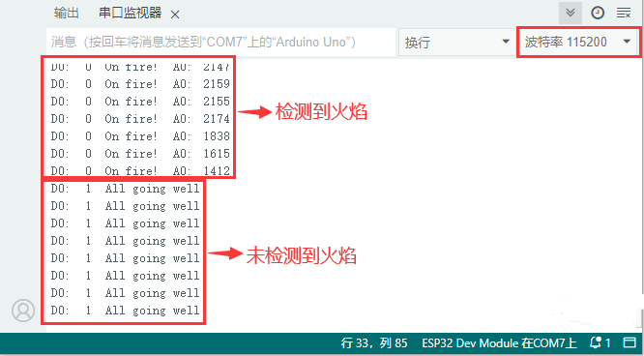Click ESP32 Dev Module 在COM7上 status entry

coord(499,342)
